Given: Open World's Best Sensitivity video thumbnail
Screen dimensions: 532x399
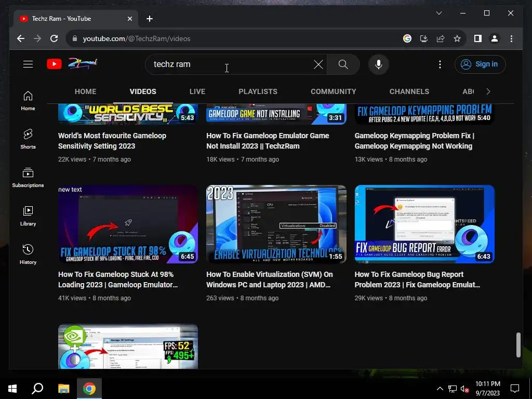Looking at the screenshot, I should point(128,114).
